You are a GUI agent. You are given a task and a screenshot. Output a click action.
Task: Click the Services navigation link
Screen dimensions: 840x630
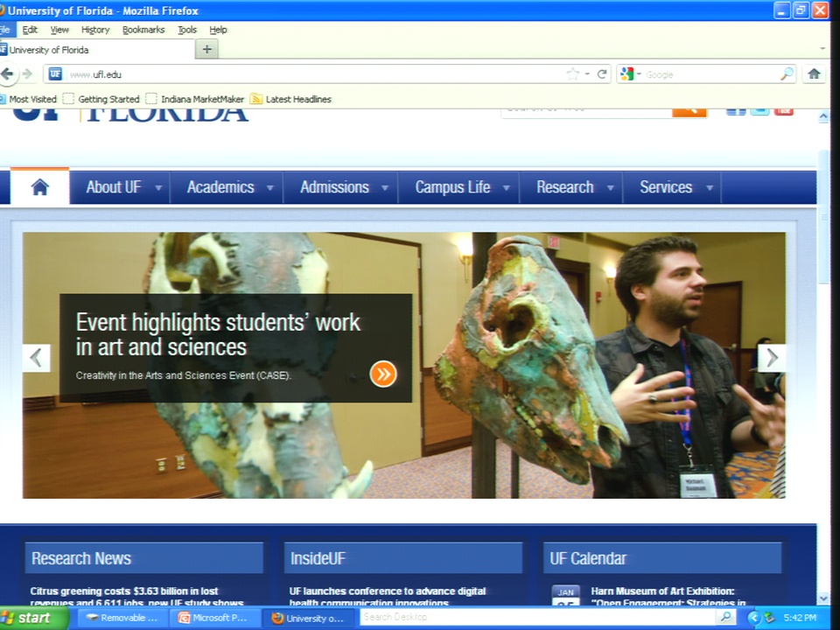666,187
